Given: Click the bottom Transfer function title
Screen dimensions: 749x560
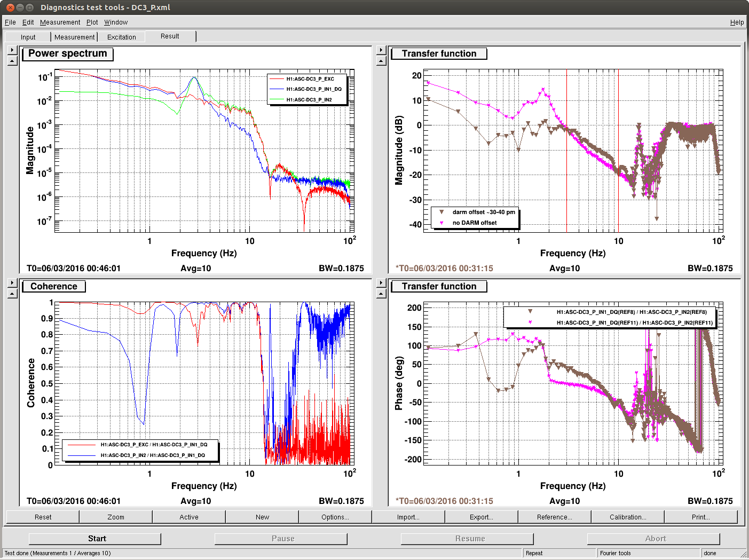Looking at the screenshot, I should coord(439,286).
